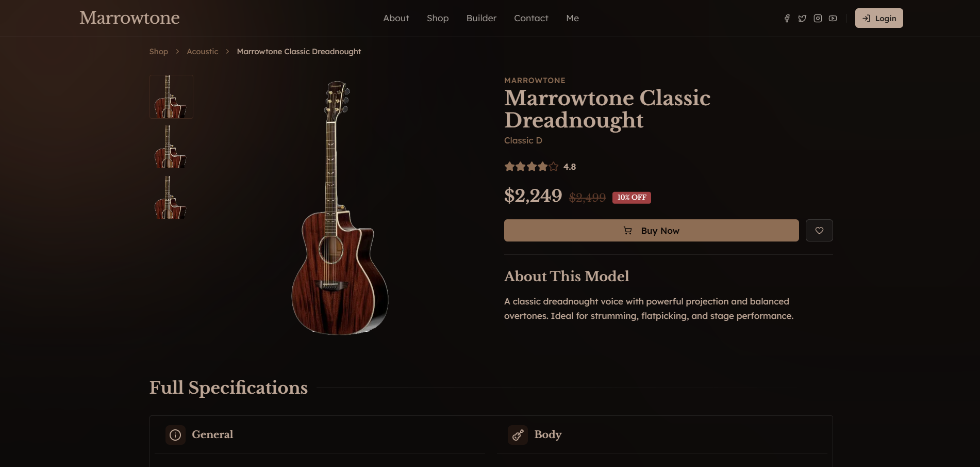
Task: Open the Twitter social icon
Action: point(802,19)
